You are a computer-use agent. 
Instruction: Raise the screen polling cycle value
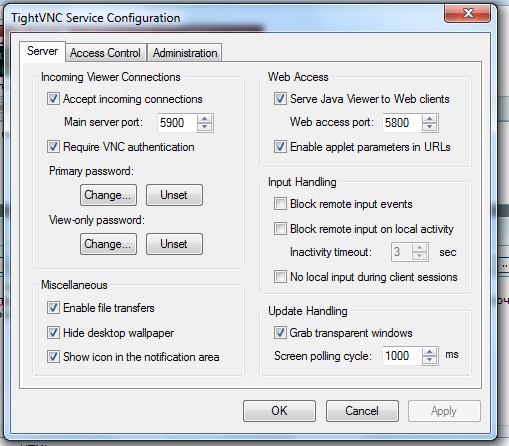429,352
